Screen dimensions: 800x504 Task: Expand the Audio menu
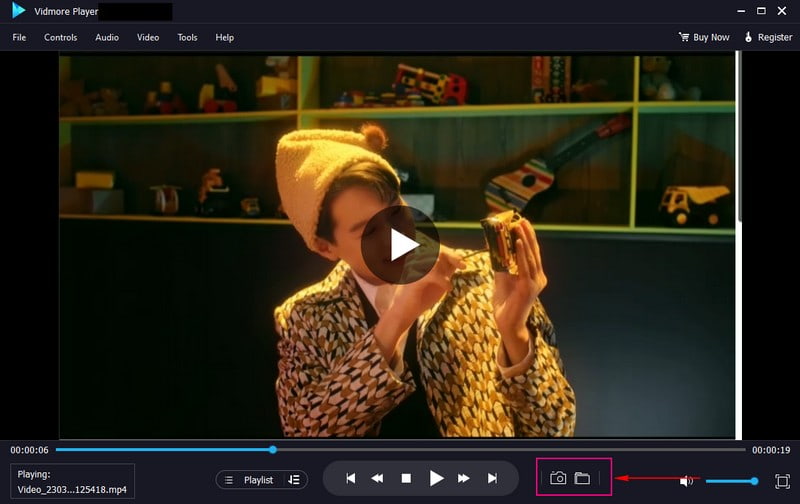pyautogui.click(x=107, y=37)
